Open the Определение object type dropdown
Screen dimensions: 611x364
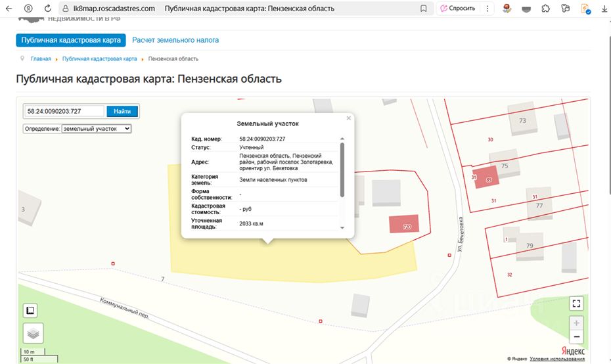96,129
